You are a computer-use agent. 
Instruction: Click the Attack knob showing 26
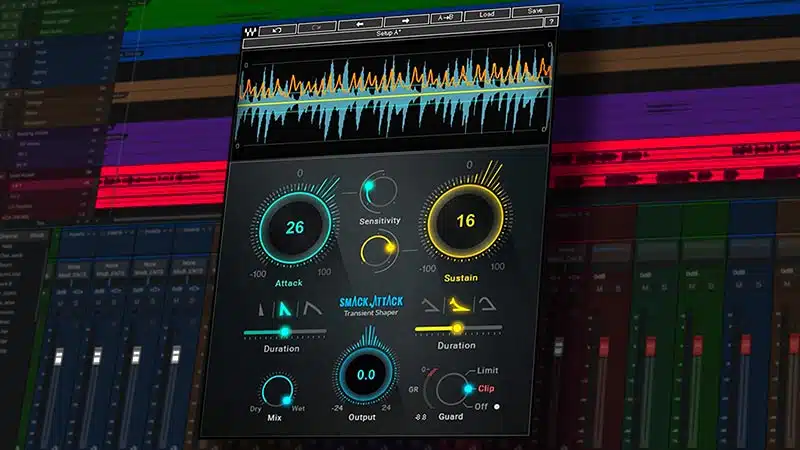pos(295,227)
